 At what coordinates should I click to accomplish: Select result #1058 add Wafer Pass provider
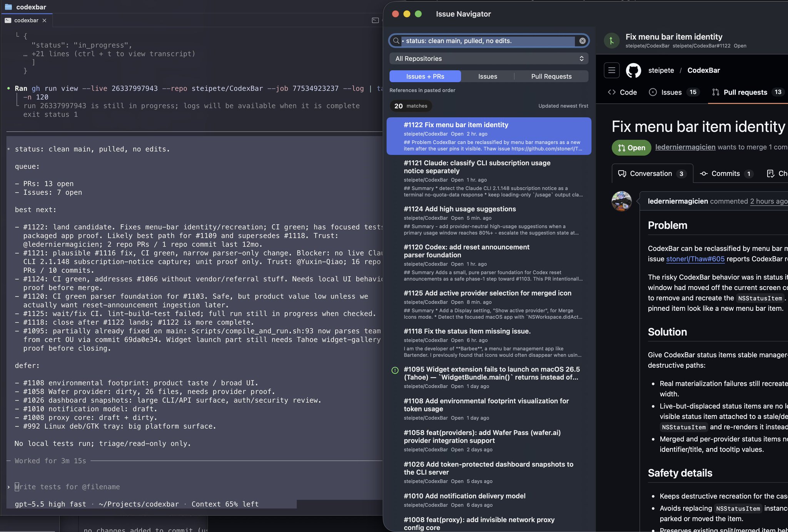489,440
